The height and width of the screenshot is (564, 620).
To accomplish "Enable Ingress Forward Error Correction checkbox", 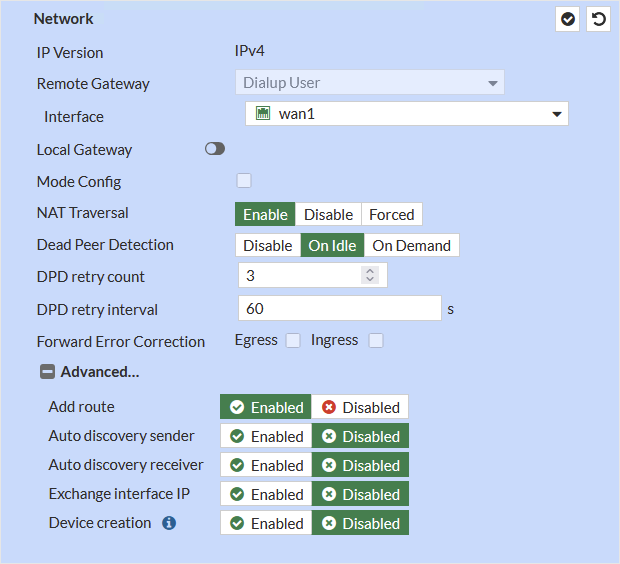I will (376, 341).
